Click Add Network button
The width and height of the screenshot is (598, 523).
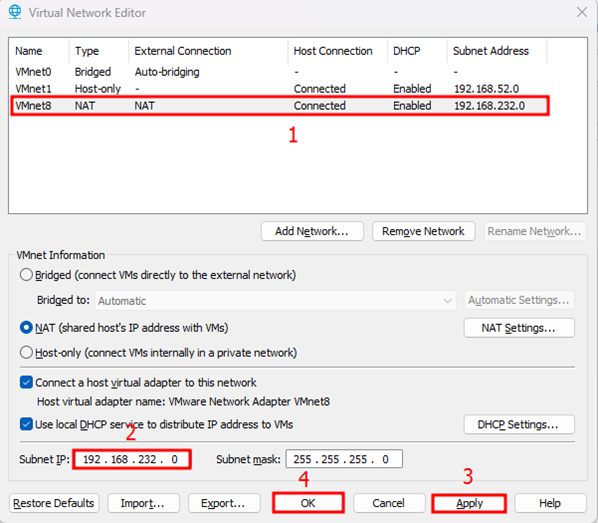point(312,231)
